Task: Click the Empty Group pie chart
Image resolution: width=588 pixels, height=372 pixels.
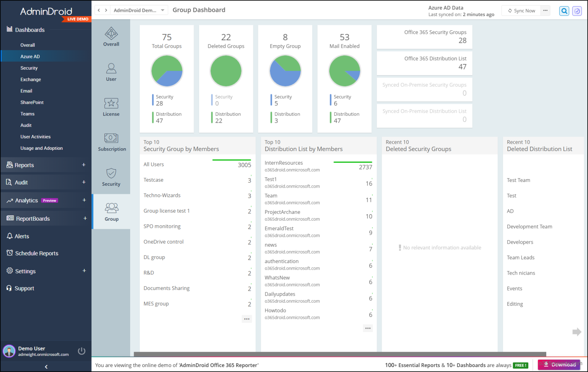Action: click(x=285, y=71)
